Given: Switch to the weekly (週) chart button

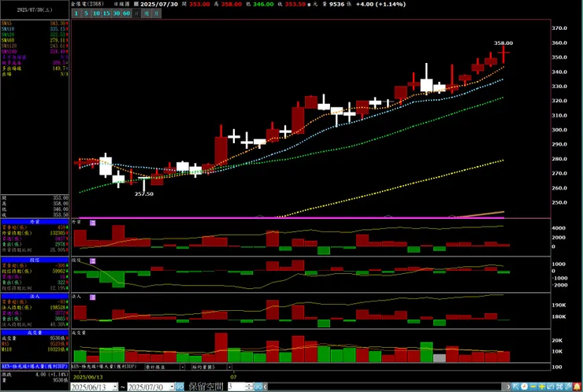Looking at the screenshot, I should [147, 13].
